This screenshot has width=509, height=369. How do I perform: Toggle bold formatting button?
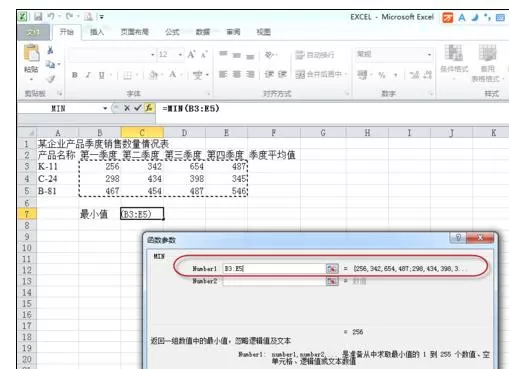[75, 75]
